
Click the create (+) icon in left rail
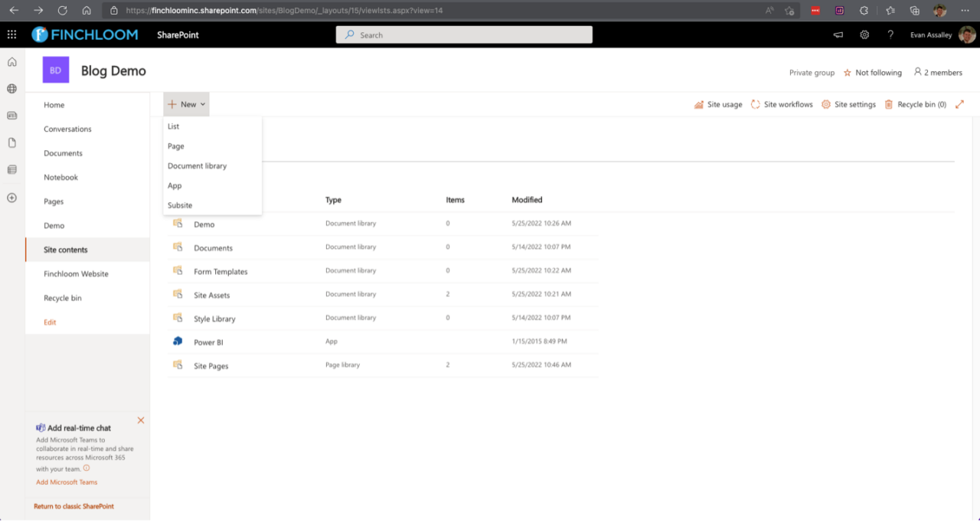[11, 198]
